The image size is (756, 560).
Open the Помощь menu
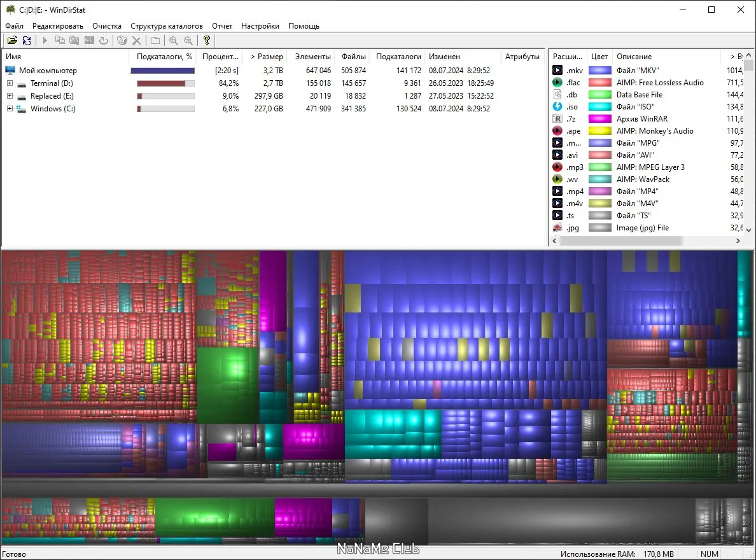click(304, 26)
